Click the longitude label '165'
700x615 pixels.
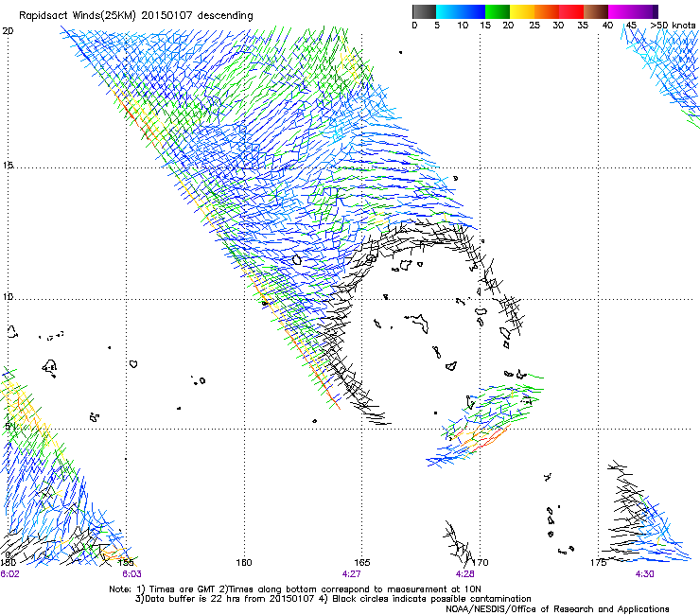362,562
